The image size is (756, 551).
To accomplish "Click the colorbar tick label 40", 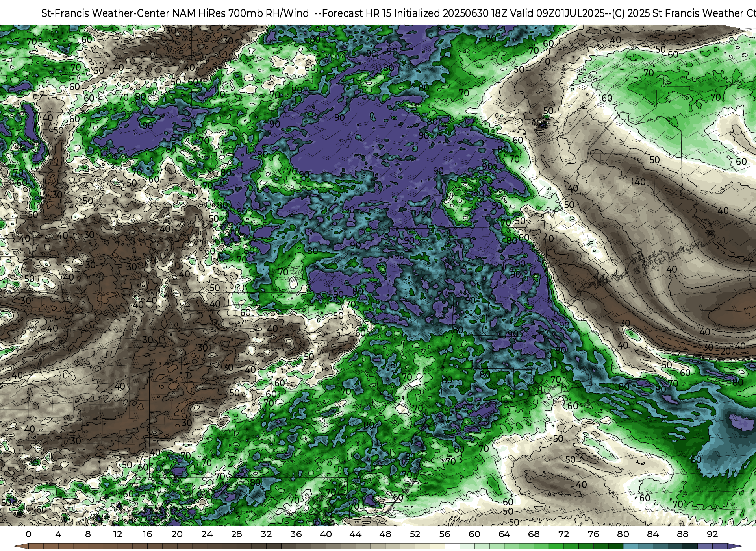I will [x=326, y=534].
